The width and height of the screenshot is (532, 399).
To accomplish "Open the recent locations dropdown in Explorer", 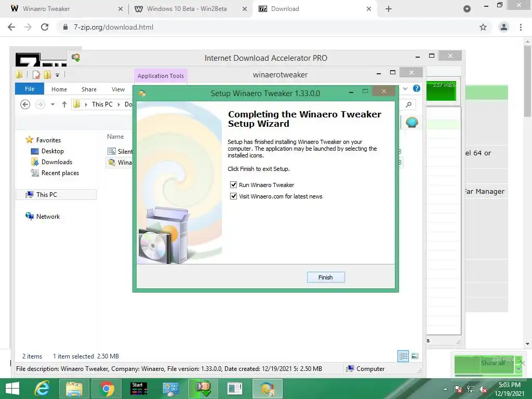I will click(x=52, y=104).
